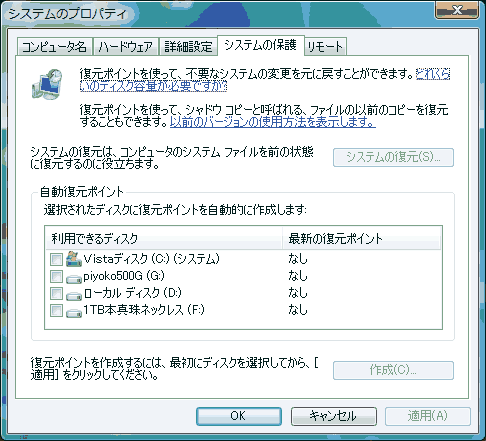Go to the リモート tab

coord(325,47)
